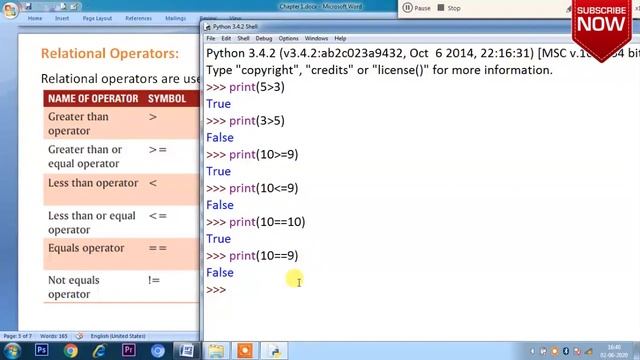Click the NAME OF OPERATOR table header
The image size is (640, 360).
tap(93, 99)
